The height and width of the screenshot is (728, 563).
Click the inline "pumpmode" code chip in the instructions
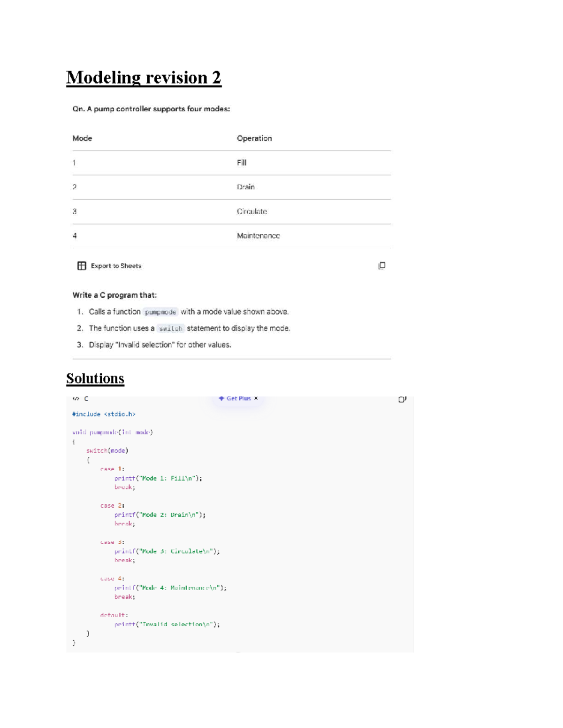[160, 312]
